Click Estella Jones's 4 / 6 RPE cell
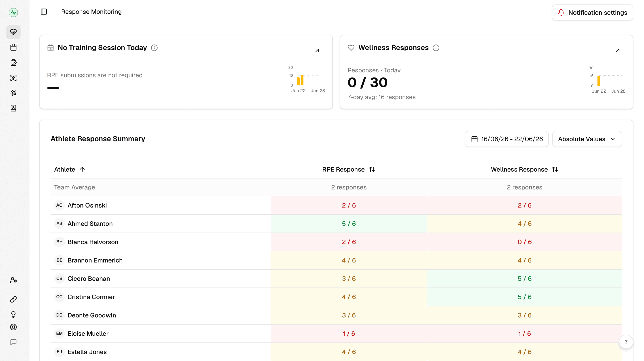 pos(349,352)
